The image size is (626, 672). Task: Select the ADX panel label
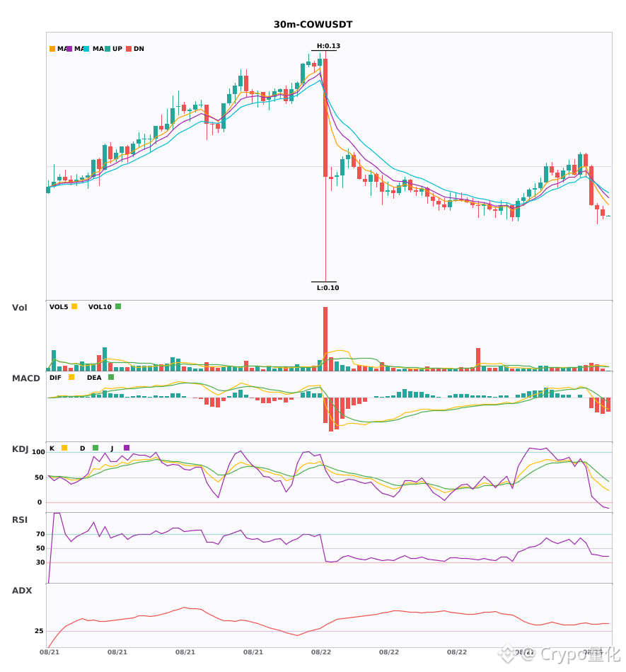[22, 591]
